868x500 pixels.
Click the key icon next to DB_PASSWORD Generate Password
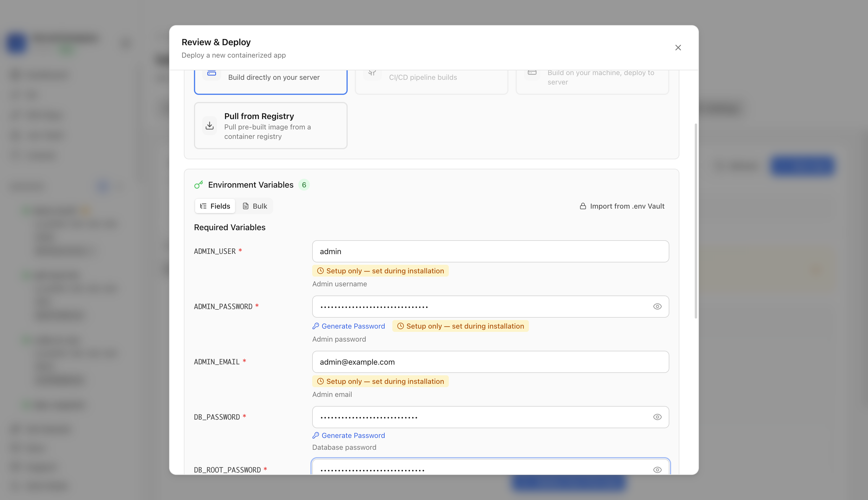click(x=316, y=436)
